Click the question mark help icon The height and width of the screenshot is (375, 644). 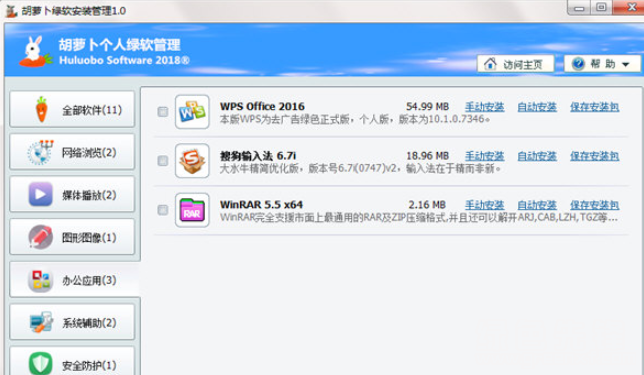click(x=578, y=64)
